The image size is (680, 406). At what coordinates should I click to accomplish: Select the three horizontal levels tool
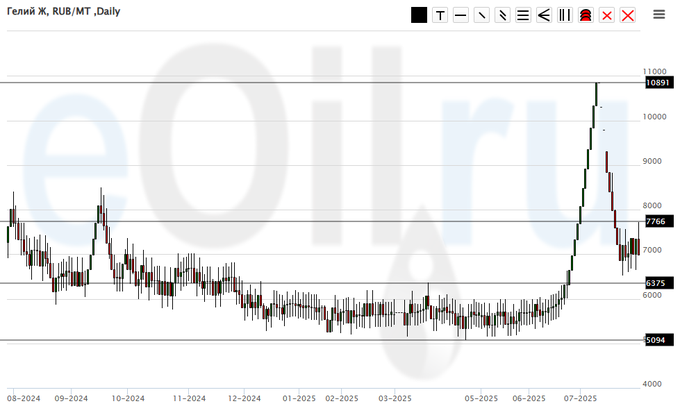(523, 15)
